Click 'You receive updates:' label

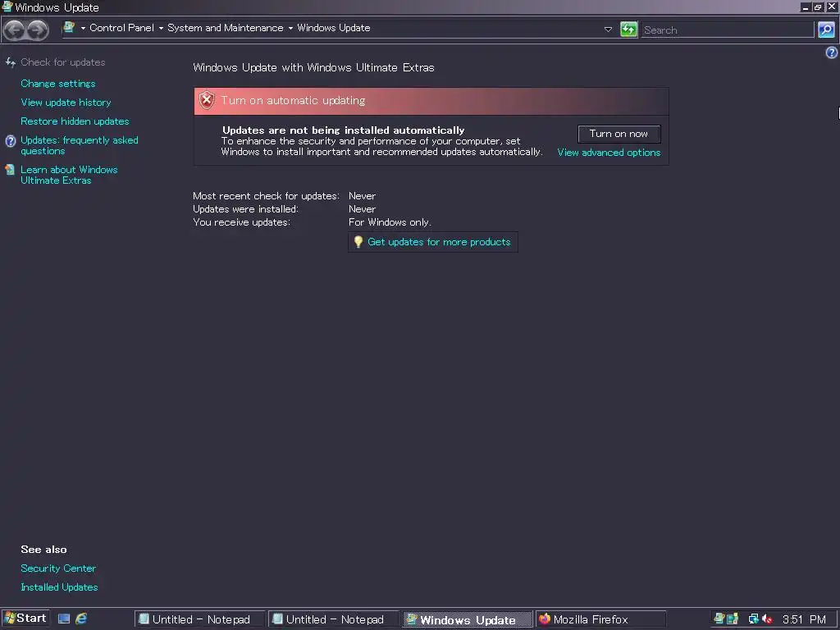242,222
